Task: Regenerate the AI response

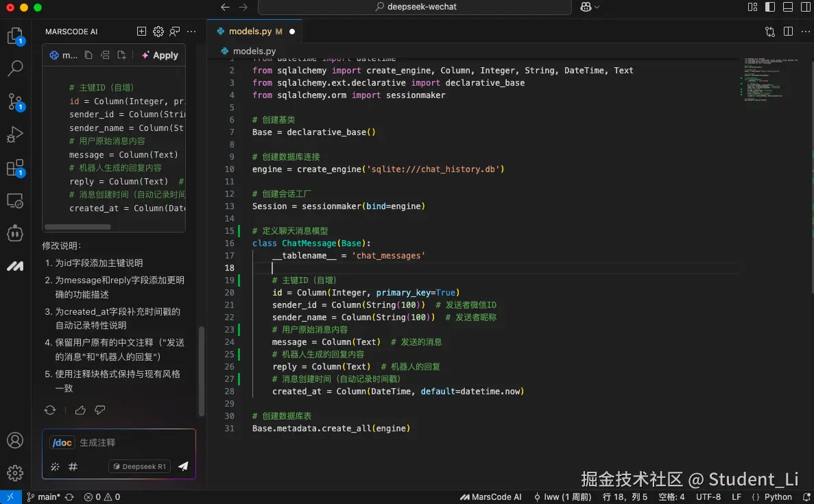Action: click(x=50, y=409)
